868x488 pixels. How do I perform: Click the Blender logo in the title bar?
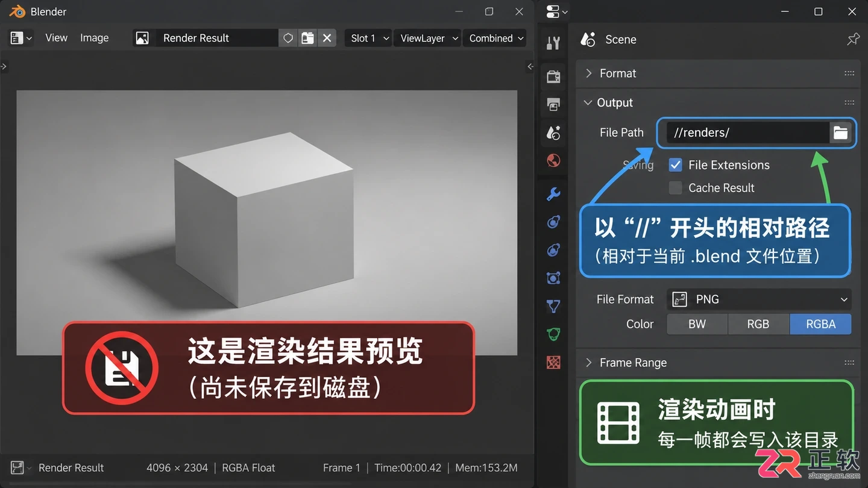point(17,11)
